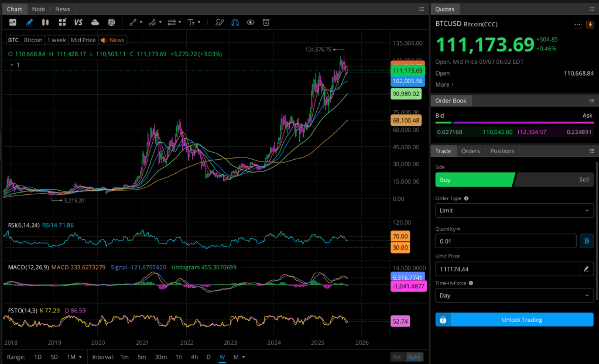599x364 pixels.
Task: Open the News tab at the top
Action: point(62,9)
